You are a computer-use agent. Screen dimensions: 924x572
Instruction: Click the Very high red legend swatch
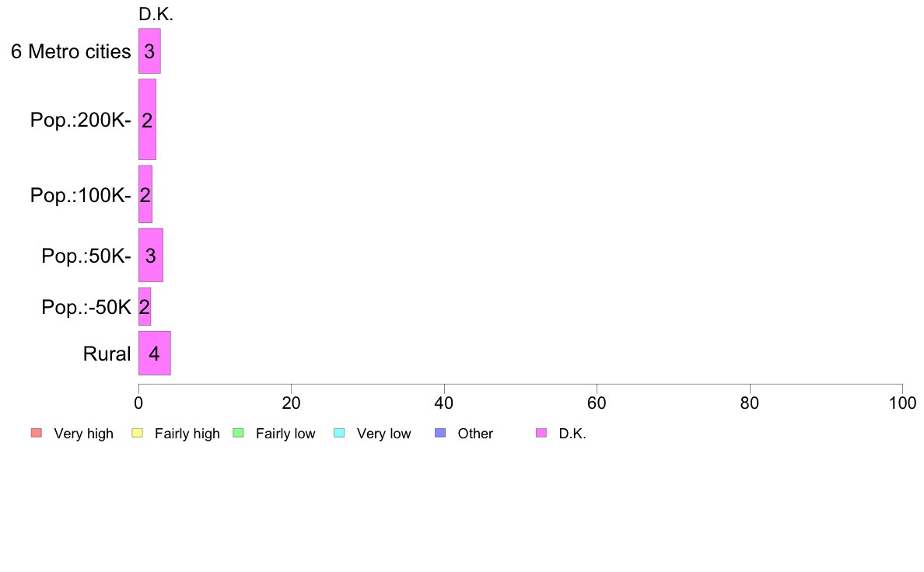point(37,433)
